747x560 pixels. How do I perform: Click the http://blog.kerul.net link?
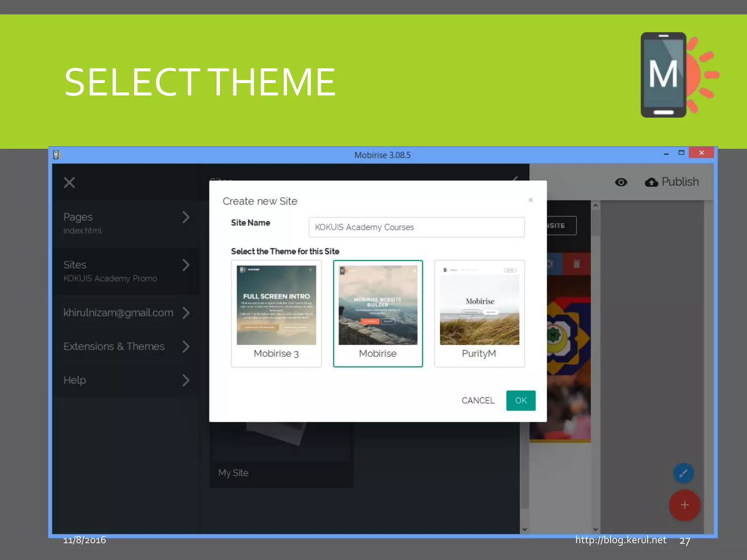click(x=621, y=540)
